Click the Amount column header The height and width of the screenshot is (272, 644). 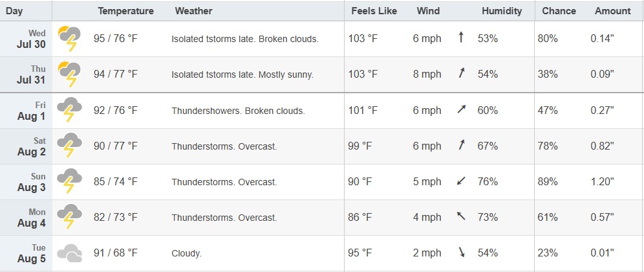[x=613, y=11]
